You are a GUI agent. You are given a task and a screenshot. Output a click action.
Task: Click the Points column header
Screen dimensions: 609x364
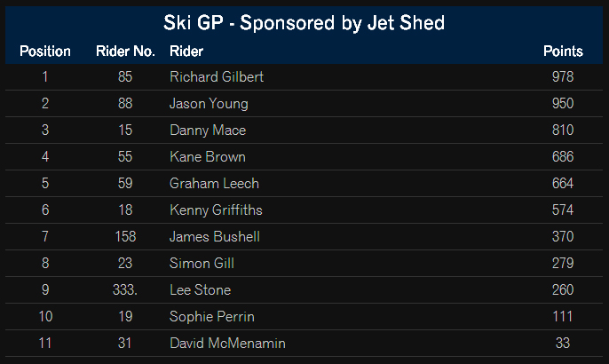563,51
